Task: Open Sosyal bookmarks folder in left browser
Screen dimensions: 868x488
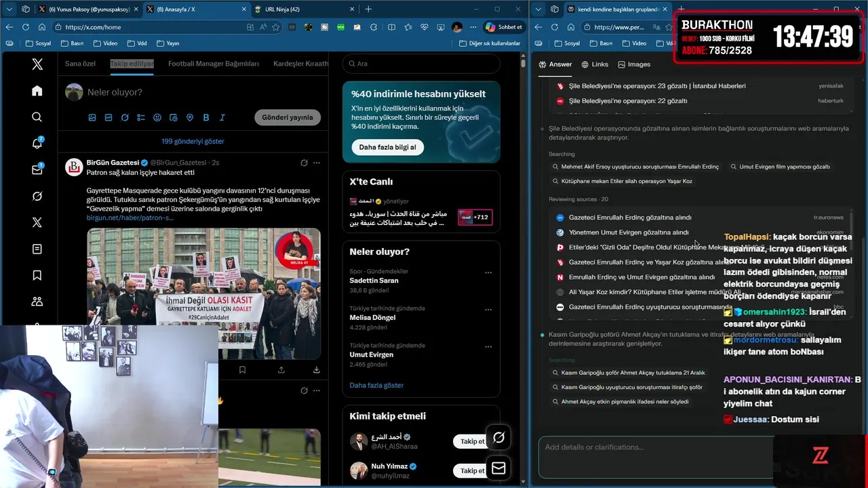Action: pyautogui.click(x=38, y=43)
